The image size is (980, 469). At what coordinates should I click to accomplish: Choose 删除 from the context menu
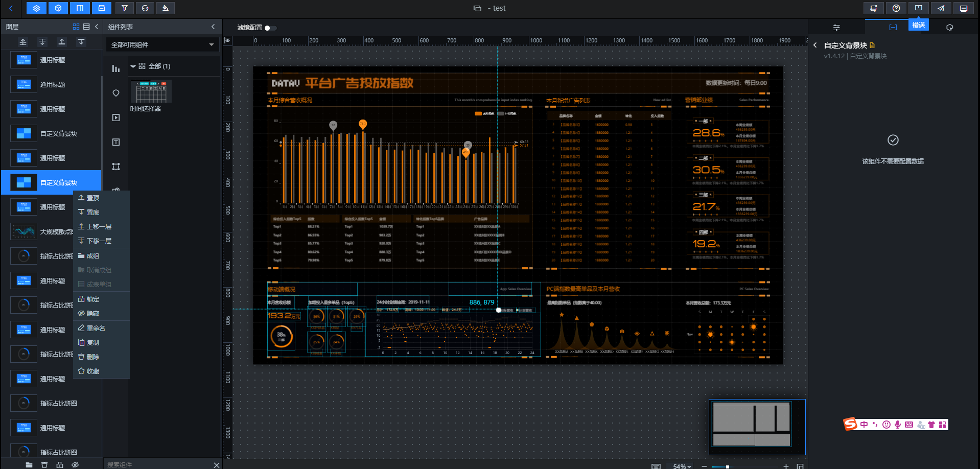[101, 357]
